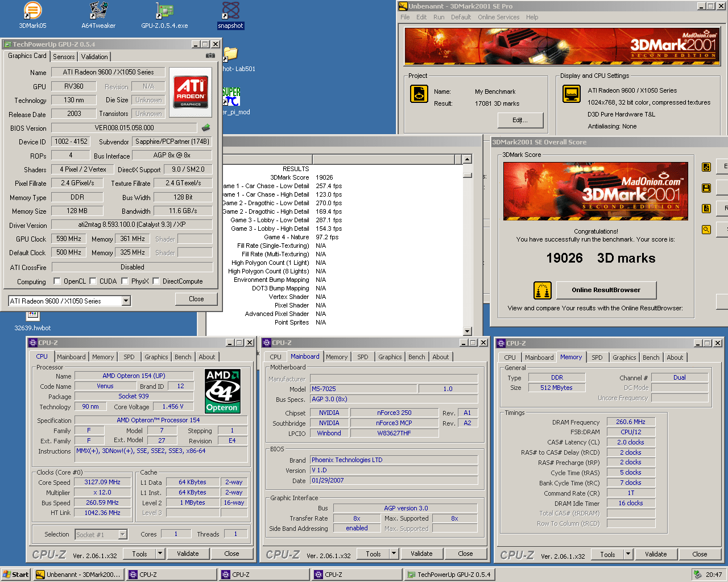Click the yellow Project icon in 3DMark2001
Viewport: 728px width, 582px height.
pos(419,94)
